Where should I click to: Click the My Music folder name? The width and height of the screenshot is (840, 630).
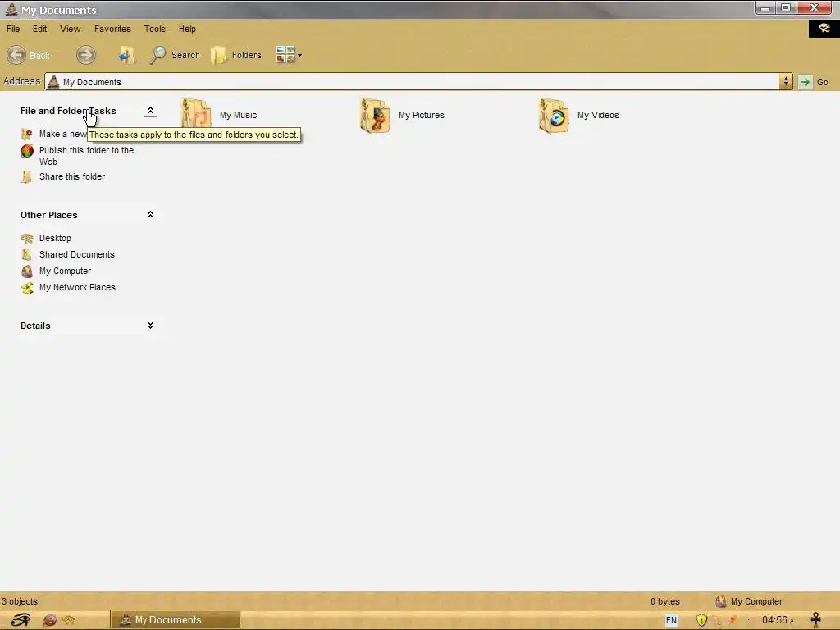point(239,115)
